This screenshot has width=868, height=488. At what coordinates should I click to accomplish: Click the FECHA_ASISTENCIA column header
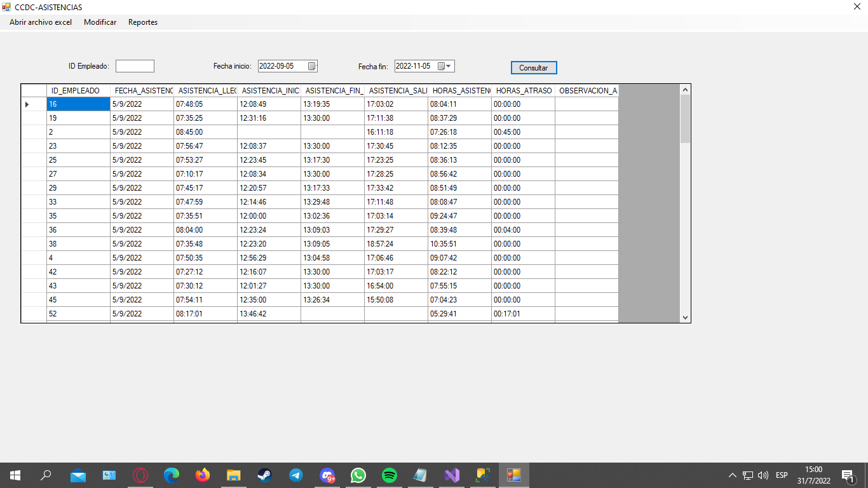click(142, 91)
